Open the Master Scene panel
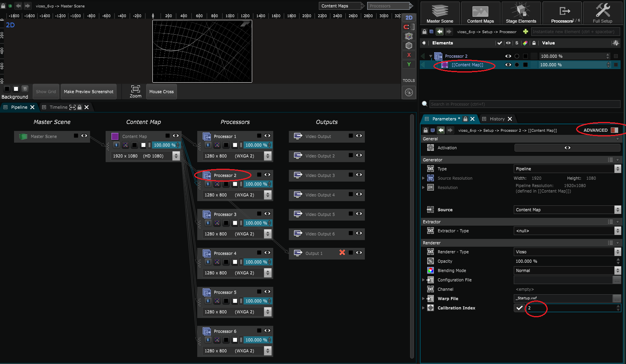626x364 pixels. 440,13
